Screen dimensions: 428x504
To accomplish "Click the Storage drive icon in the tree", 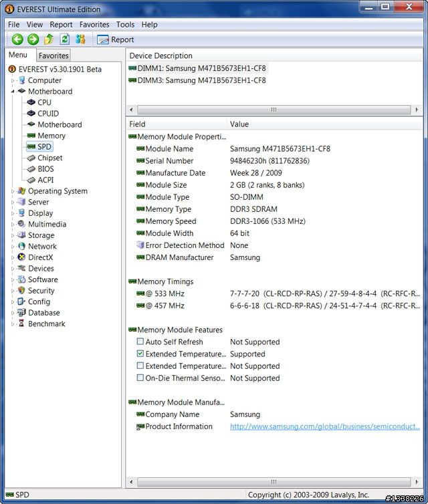I will [x=21, y=235].
